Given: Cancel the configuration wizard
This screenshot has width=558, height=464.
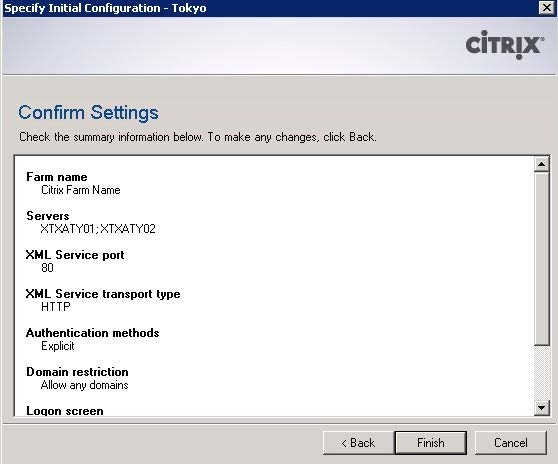Looking at the screenshot, I should [x=511, y=443].
